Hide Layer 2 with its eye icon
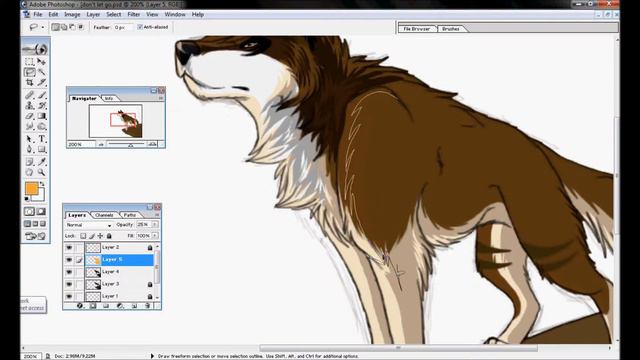The height and width of the screenshot is (360, 640). click(x=69, y=247)
